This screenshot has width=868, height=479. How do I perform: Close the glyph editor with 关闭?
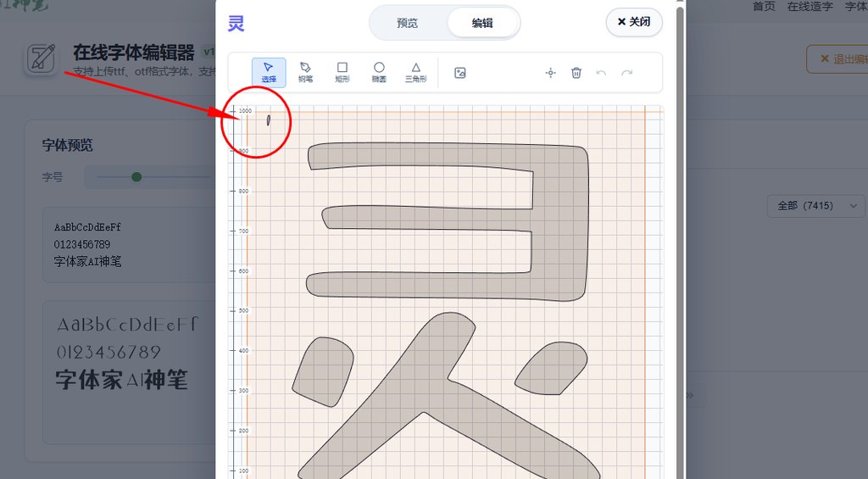point(634,22)
